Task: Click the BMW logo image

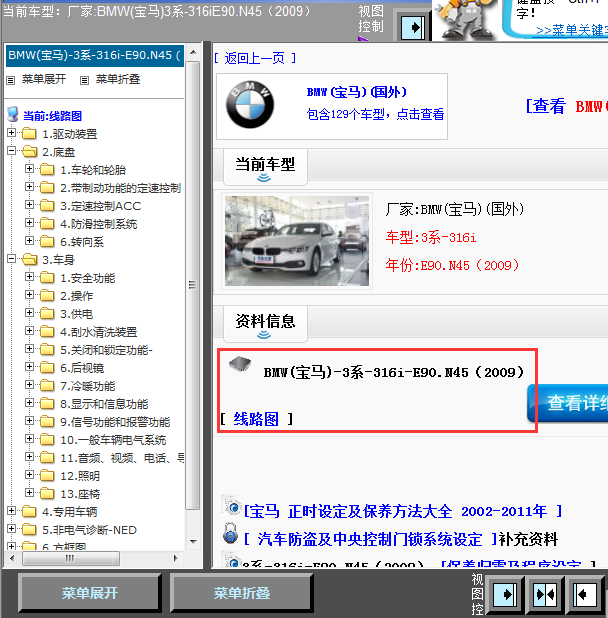Action: click(x=250, y=105)
